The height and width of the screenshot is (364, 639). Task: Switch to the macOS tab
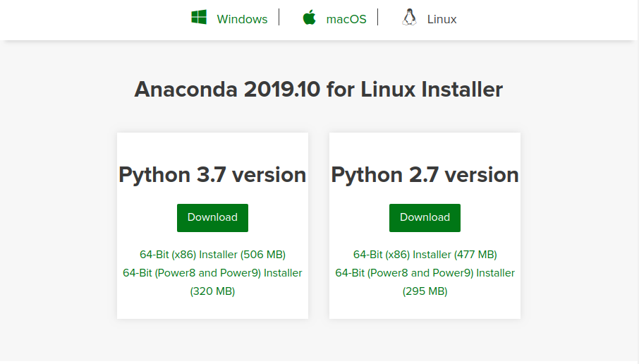pos(346,19)
